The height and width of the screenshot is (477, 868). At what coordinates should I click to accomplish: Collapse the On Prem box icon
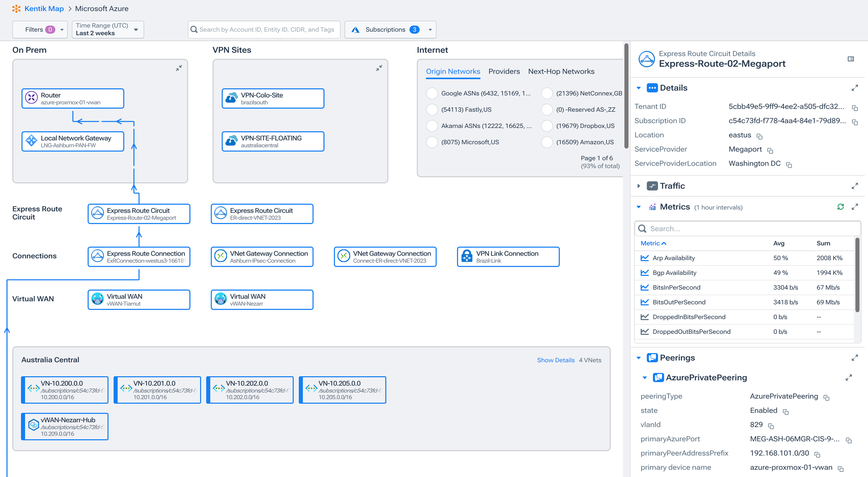pyautogui.click(x=179, y=68)
